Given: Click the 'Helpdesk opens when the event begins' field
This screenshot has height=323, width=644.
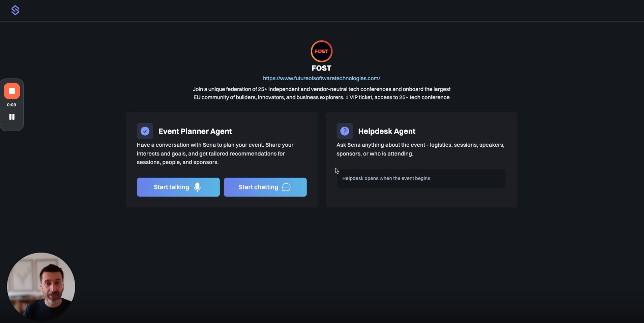Looking at the screenshot, I should coord(421,178).
